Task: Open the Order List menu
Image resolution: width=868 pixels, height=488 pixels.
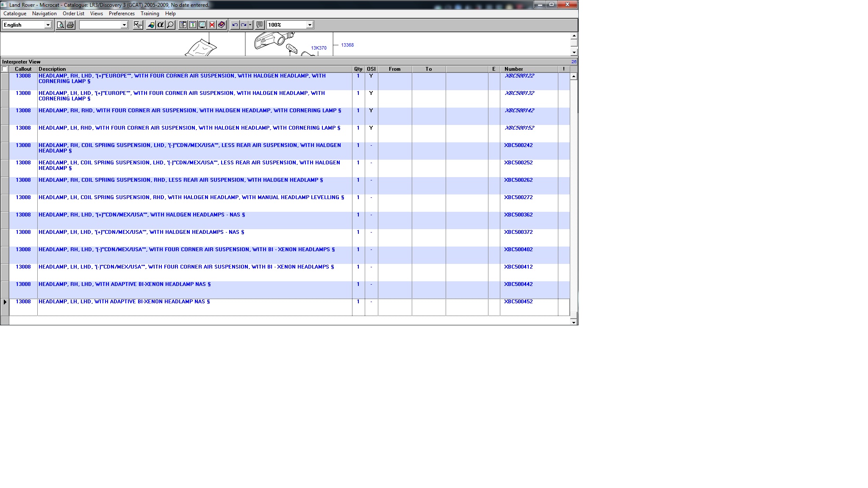Action: (x=73, y=14)
